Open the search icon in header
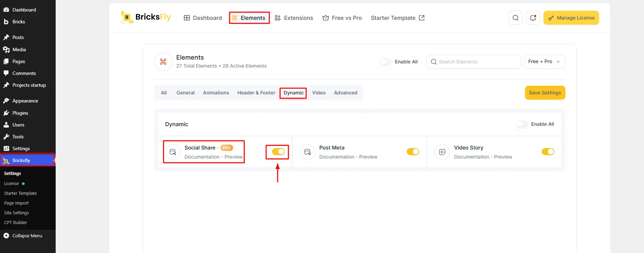Image resolution: width=644 pixels, height=253 pixels. [x=516, y=18]
